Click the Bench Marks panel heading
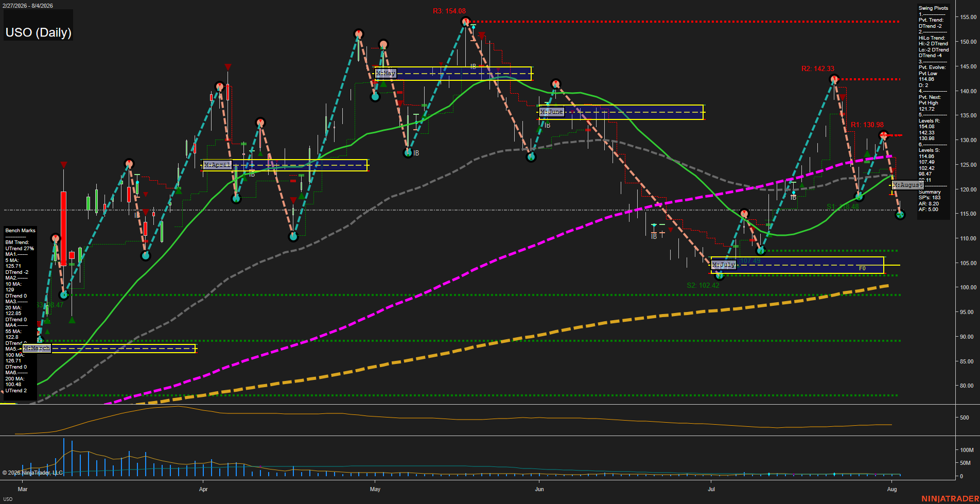The height and width of the screenshot is (504, 980). click(x=21, y=231)
